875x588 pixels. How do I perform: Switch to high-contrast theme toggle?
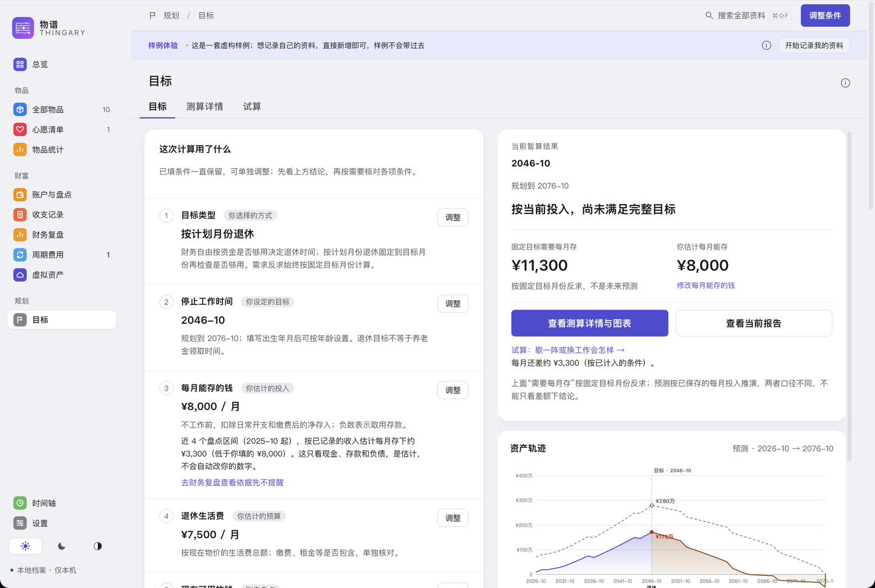click(98, 546)
